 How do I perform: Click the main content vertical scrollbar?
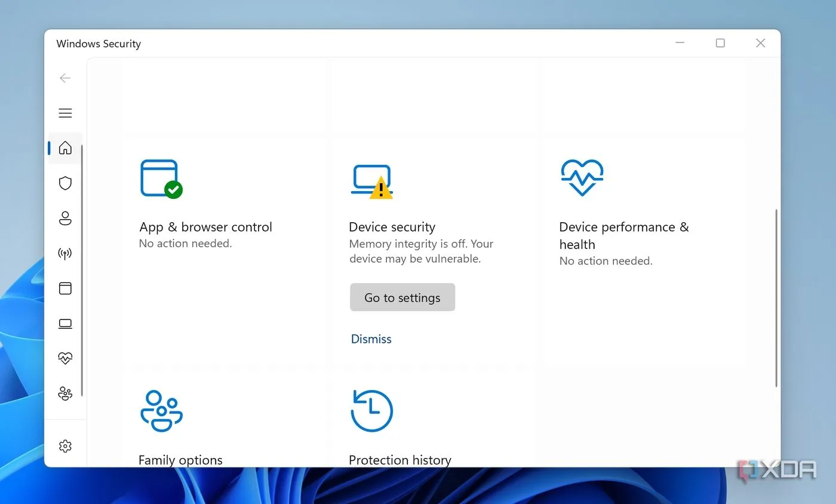point(776,299)
